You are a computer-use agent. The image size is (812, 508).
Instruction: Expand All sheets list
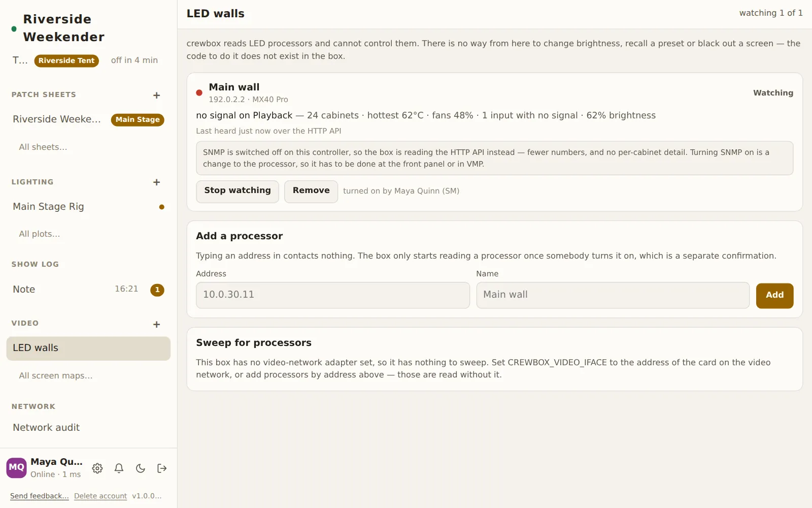tap(43, 147)
